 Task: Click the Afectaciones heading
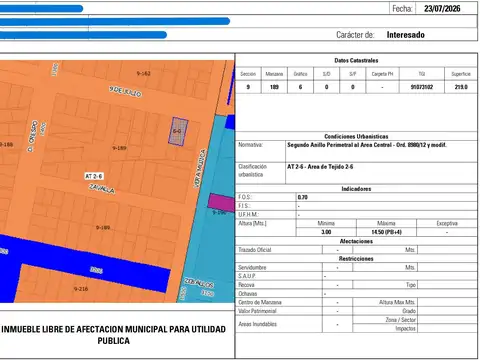(x=356, y=241)
